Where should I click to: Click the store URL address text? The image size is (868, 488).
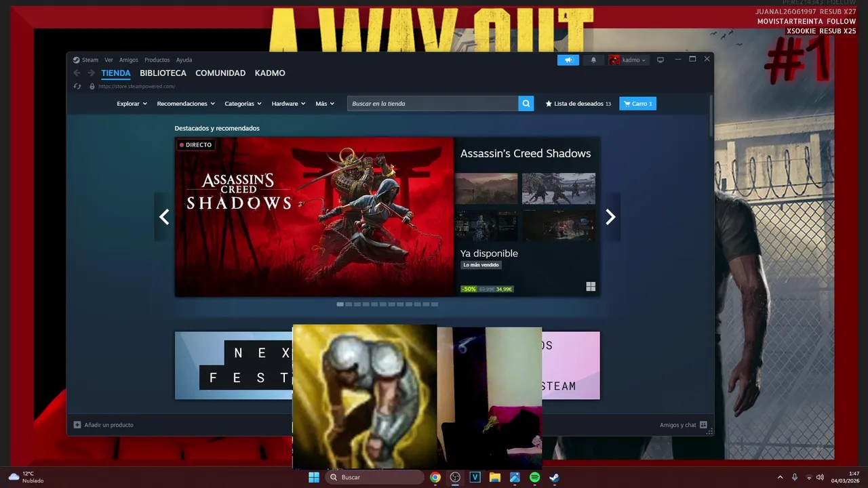point(136,86)
